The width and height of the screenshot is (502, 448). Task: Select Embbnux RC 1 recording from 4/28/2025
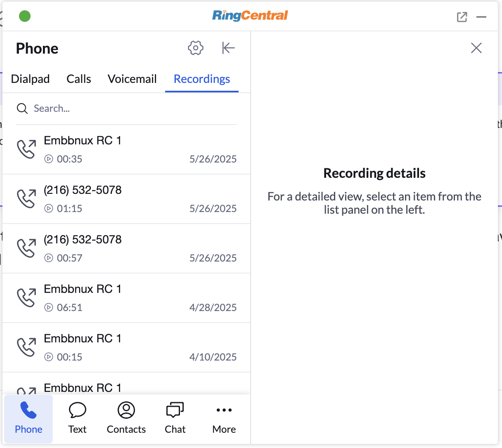point(126,298)
